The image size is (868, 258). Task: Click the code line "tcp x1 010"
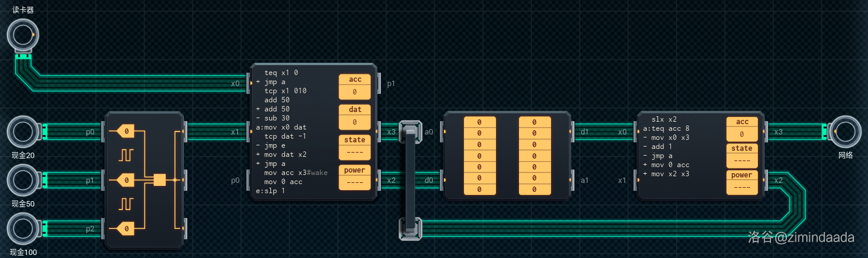tap(286, 91)
